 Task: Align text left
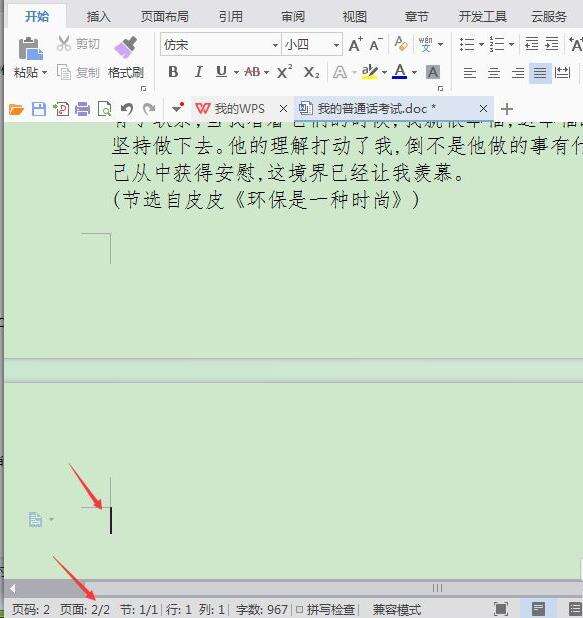click(469, 73)
